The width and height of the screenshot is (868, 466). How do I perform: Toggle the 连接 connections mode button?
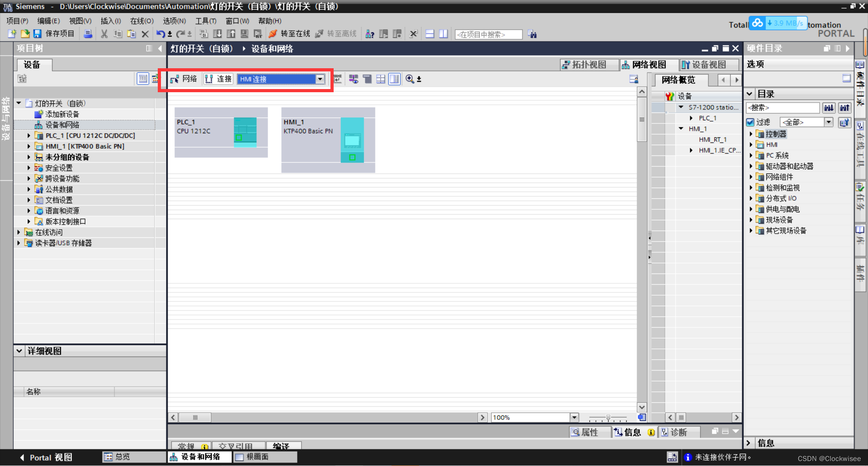219,79
